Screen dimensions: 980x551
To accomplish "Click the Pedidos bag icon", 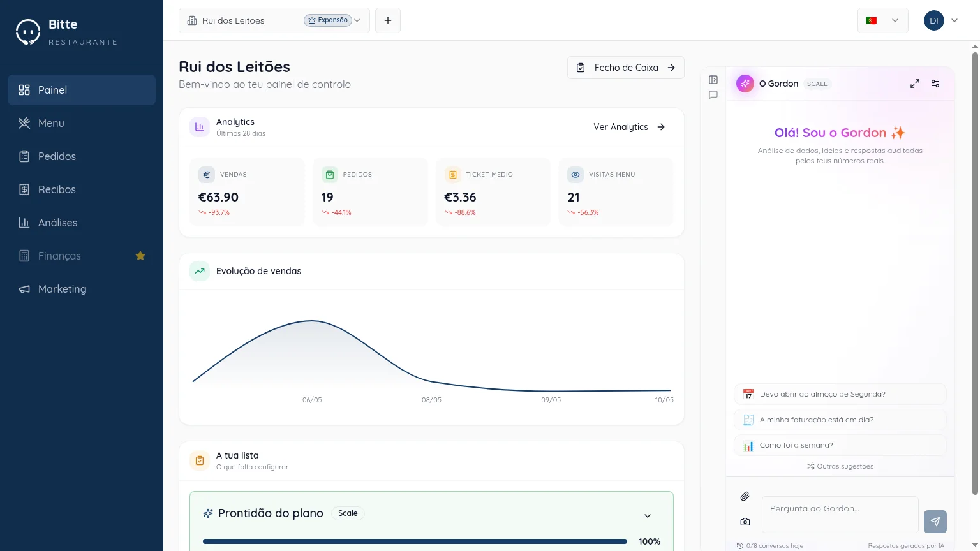I will [x=330, y=175].
